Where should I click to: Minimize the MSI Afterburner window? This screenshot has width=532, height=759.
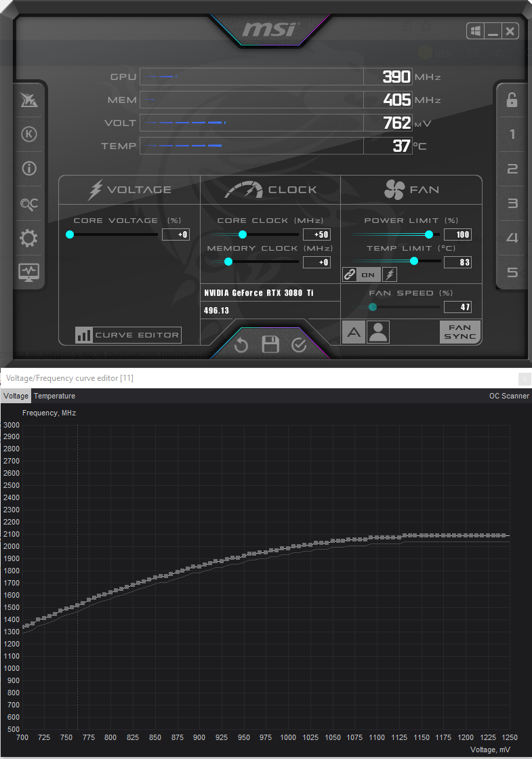click(493, 31)
